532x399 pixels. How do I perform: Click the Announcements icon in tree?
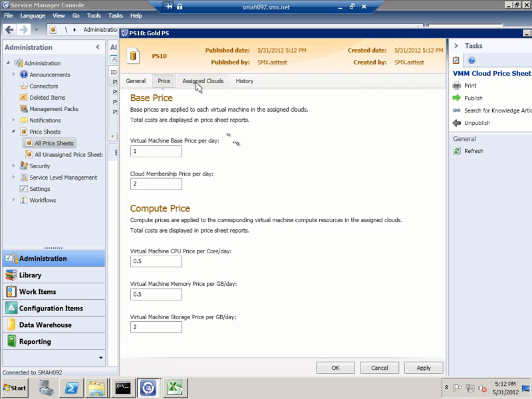[23, 74]
